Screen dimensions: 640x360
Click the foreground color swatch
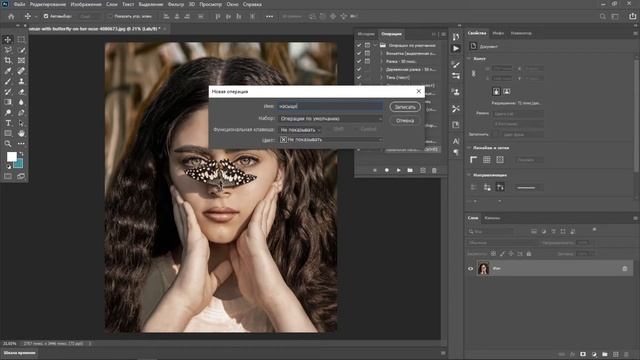(x=11, y=156)
